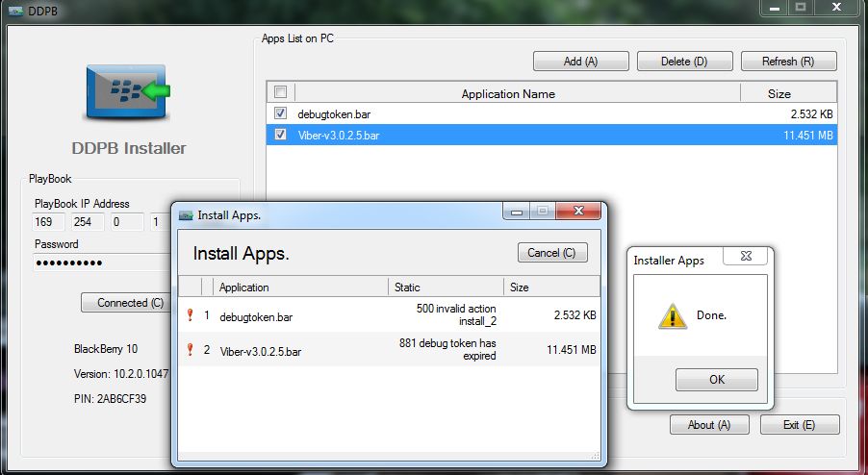The image size is (868, 475).
Task: Minimize the main DDPB window
Action: [775, 9]
